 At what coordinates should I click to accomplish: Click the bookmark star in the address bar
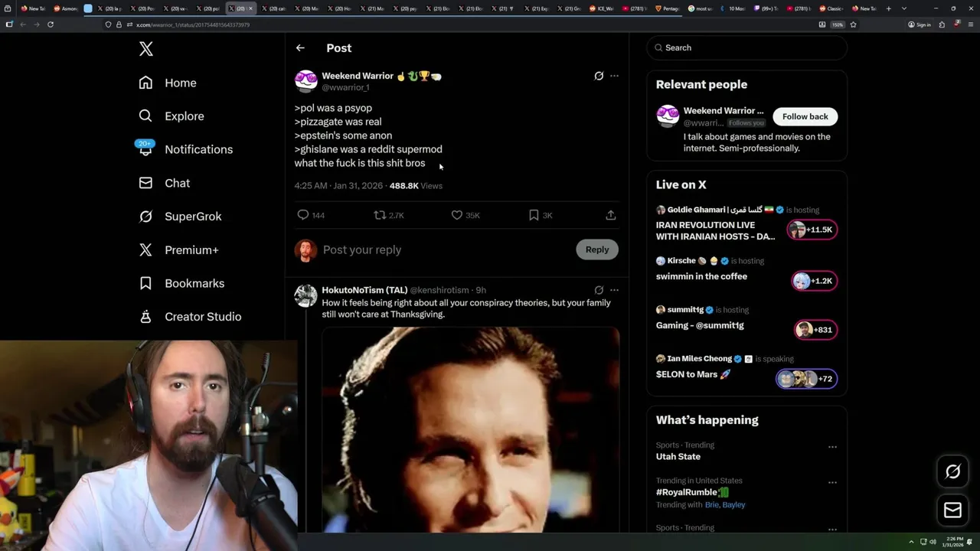(853, 24)
